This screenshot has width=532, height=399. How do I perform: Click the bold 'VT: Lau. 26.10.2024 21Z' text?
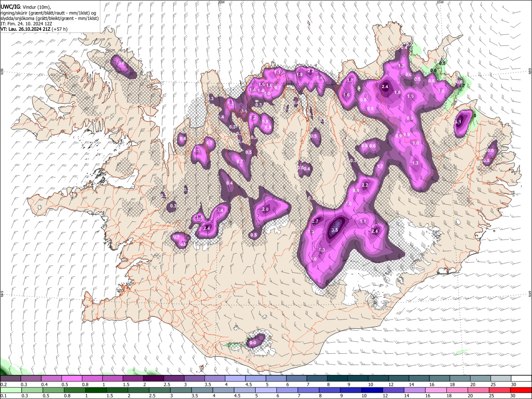point(25,29)
